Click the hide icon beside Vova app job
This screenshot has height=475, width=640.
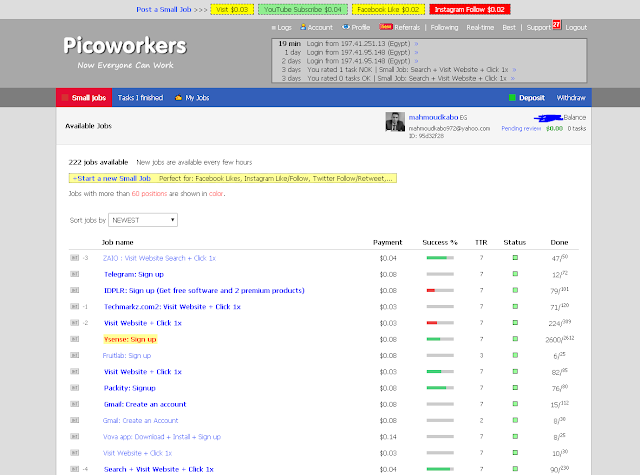click(x=74, y=437)
